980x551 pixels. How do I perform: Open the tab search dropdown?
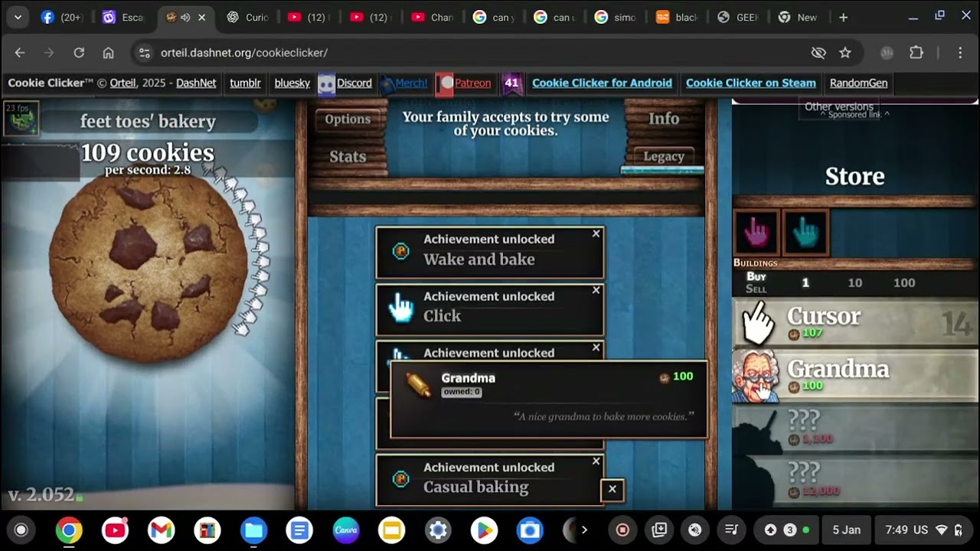[x=18, y=18]
